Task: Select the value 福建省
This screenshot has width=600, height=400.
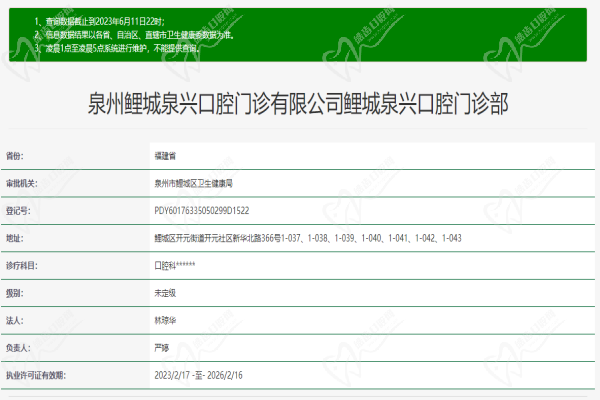Action: [165, 156]
